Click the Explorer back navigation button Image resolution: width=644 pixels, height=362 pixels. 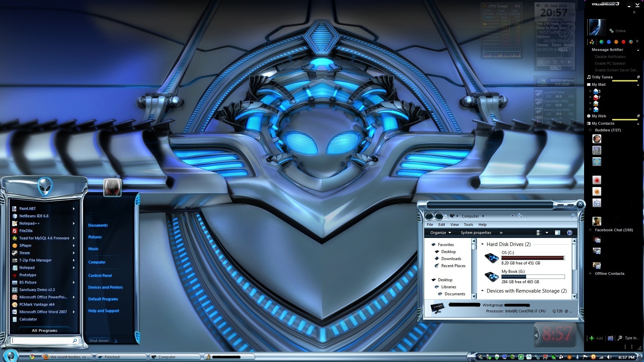tap(430, 216)
